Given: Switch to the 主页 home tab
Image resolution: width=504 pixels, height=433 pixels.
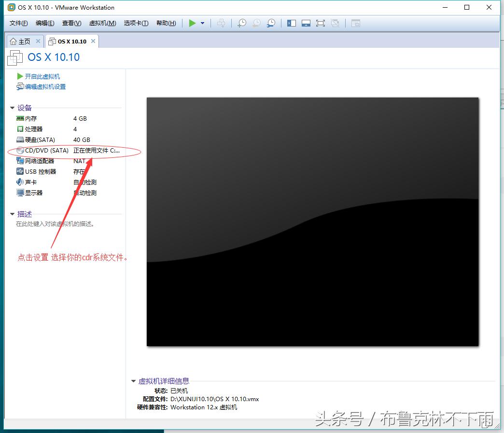Looking at the screenshot, I should (24, 41).
